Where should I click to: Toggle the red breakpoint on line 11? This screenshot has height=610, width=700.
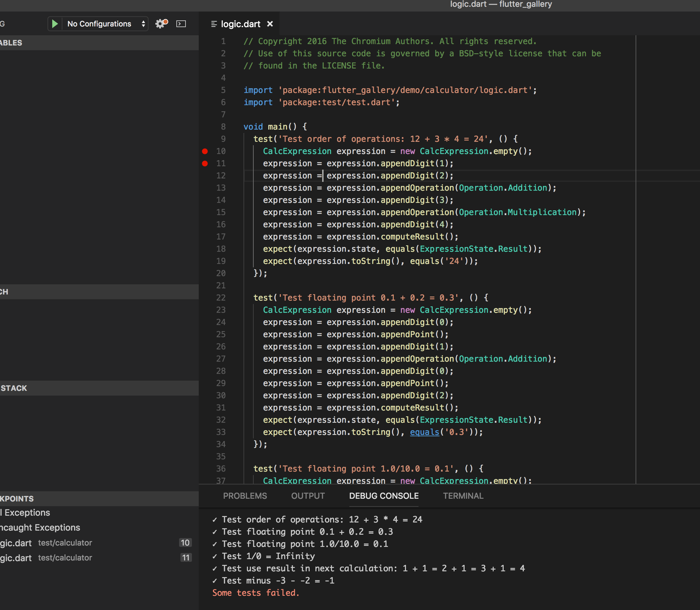coord(205,164)
